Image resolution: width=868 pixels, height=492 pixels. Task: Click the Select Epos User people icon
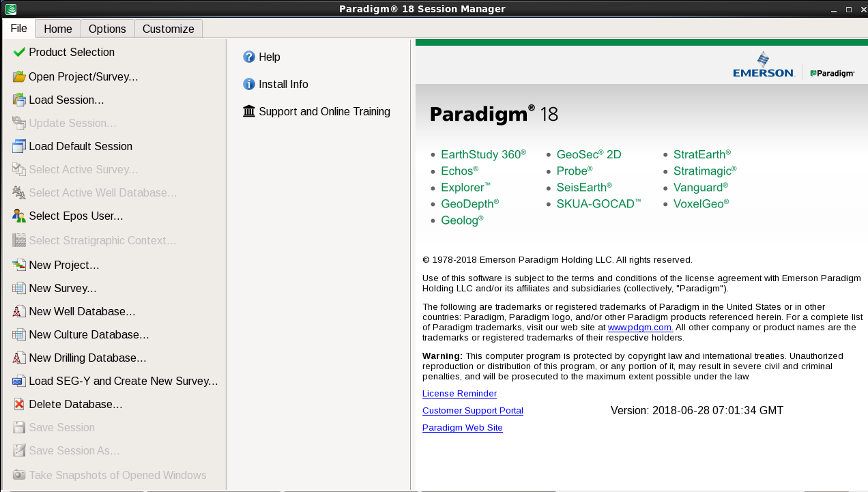[x=19, y=216]
